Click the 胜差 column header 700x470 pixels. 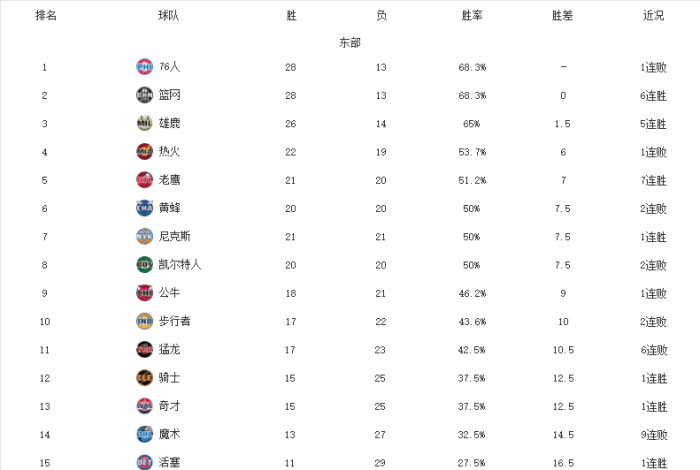coord(563,16)
